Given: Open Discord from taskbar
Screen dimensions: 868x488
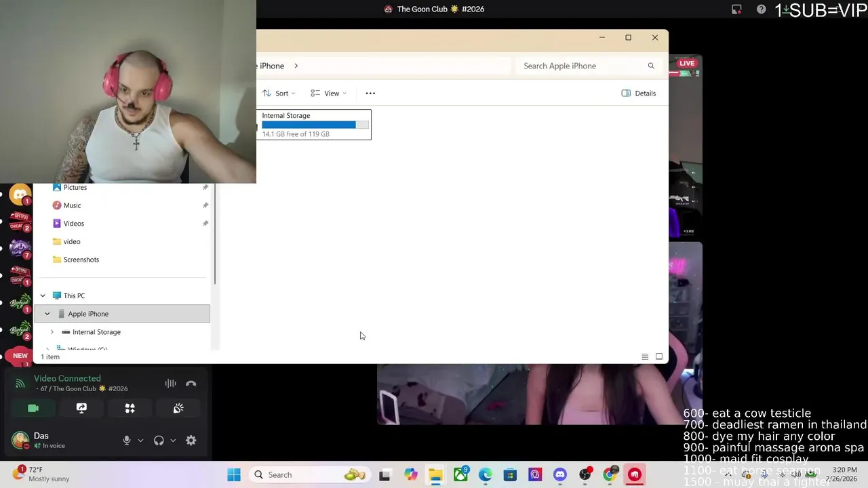Looking at the screenshot, I should coord(559,474).
